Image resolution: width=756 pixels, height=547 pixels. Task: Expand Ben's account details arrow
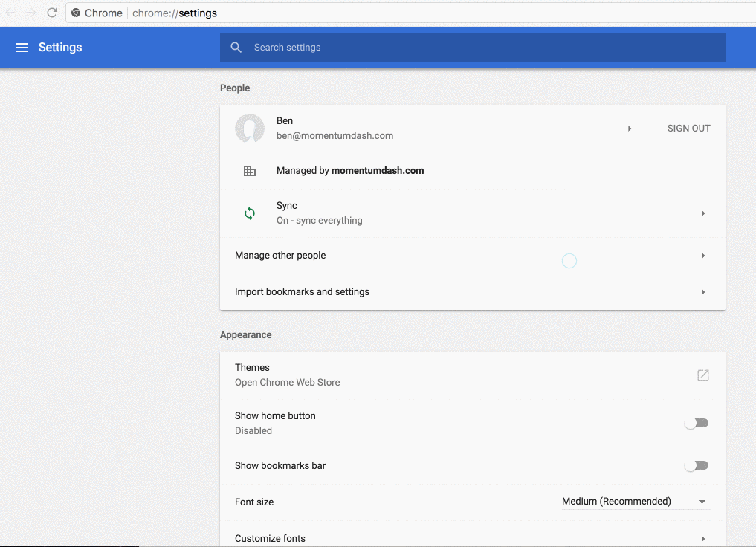[x=630, y=129]
